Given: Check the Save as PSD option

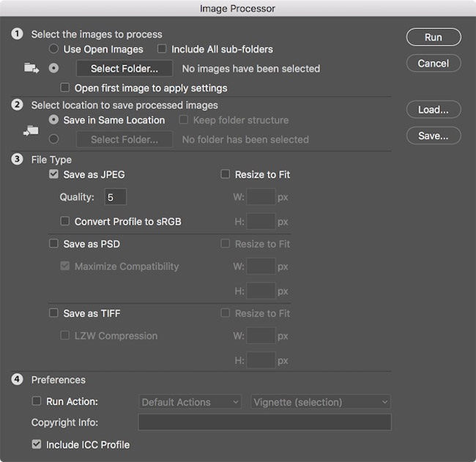Looking at the screenshot, I should (53, 244).
